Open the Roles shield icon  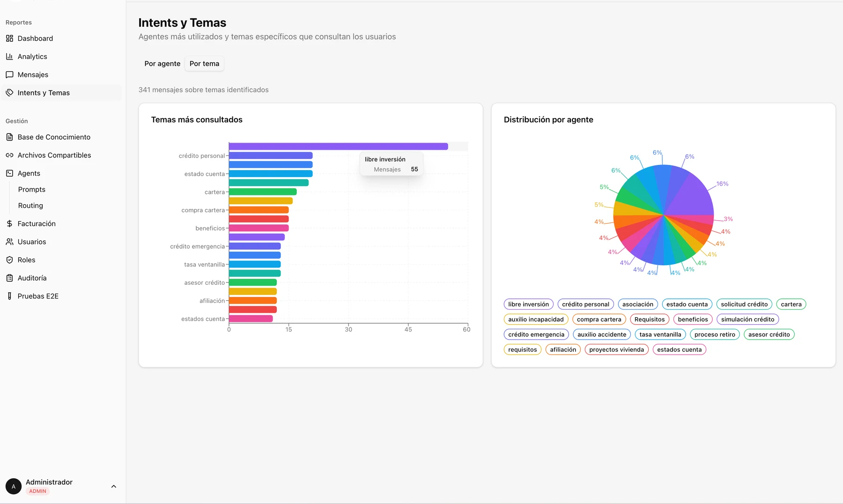pyautogui.click(x=9, y=260)
